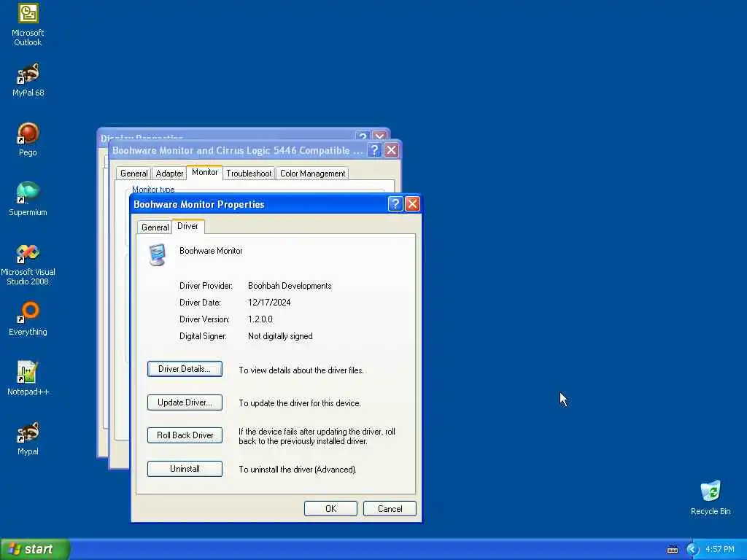Click the monitor device icon in Driver tab
This screenshot has width=747, height=560.
pyautogui.click(x=158, y=254)
